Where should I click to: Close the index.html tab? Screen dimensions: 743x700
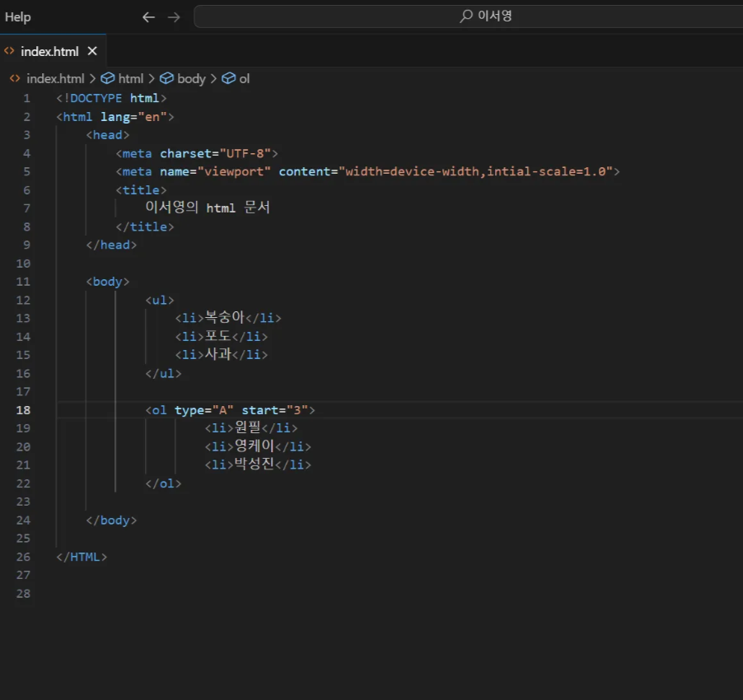coord(92,51)
